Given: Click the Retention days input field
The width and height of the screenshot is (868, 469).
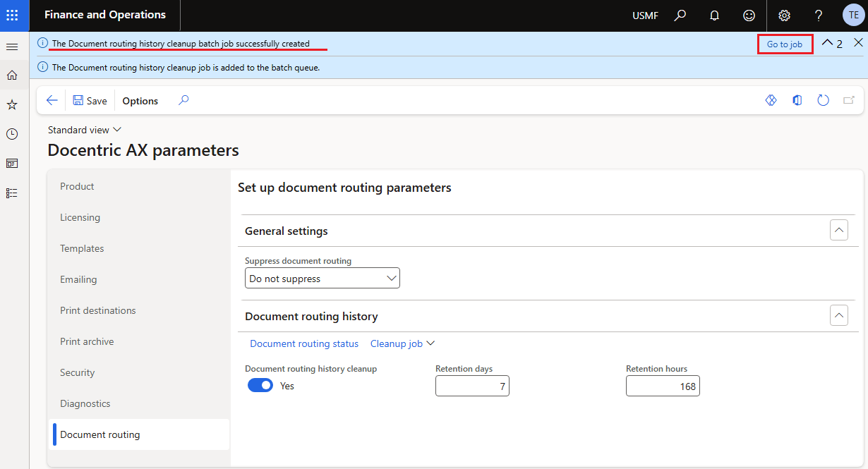Looking at the screenshot, I should click(472, 386).
